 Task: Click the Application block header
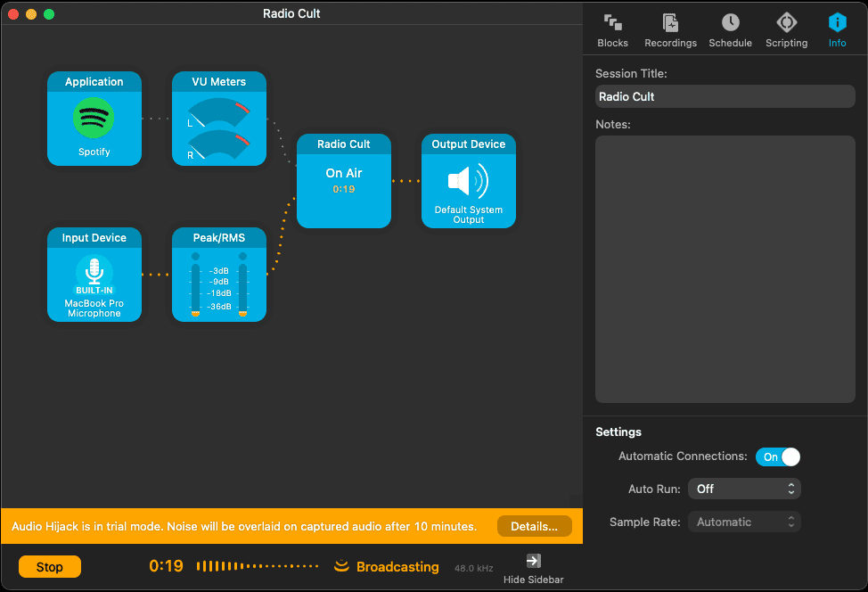click(x=94, y=81)
